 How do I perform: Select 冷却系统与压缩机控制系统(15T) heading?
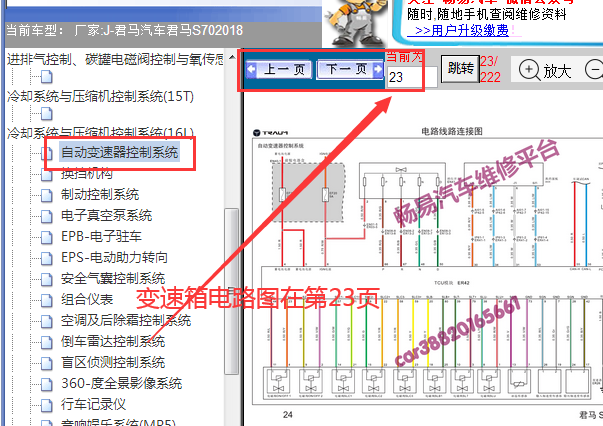click(100, 96)
